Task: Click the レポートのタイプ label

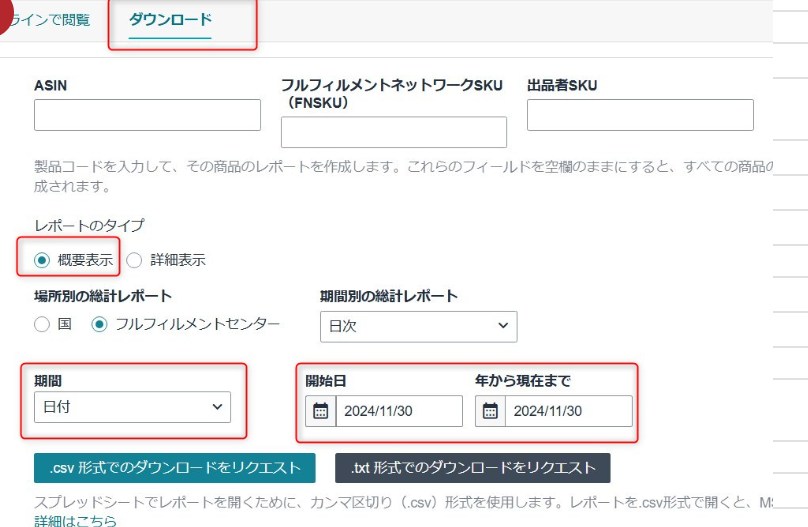Action: point(89,226)
